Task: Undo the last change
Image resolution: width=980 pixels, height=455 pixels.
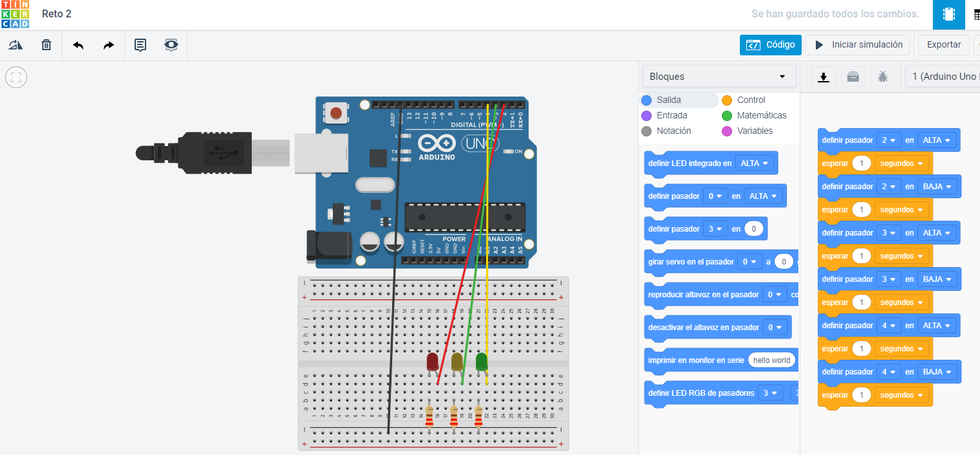Action: (x=77, y=45)
